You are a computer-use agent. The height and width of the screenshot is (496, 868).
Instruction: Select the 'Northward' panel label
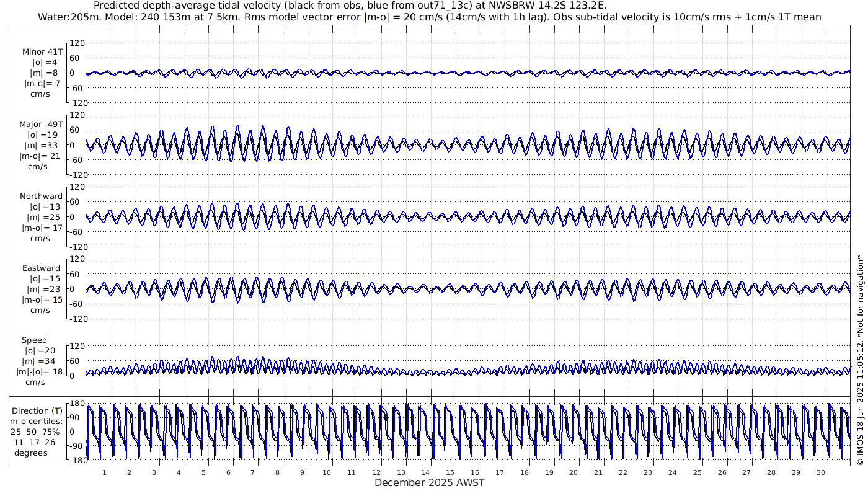pyautogui.click(x=42, y=197)
